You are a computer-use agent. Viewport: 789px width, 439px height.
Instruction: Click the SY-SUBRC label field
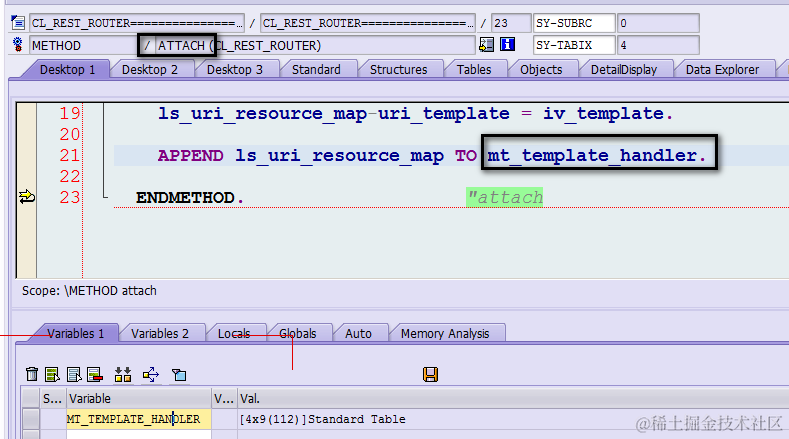574,23
